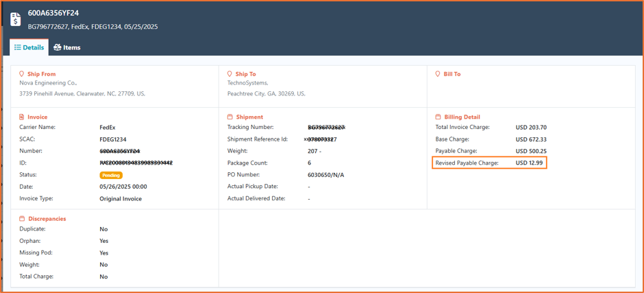Viewport: 644px width, 293px height.
Task: Click Package Count value 6
Action: (309, 163)
